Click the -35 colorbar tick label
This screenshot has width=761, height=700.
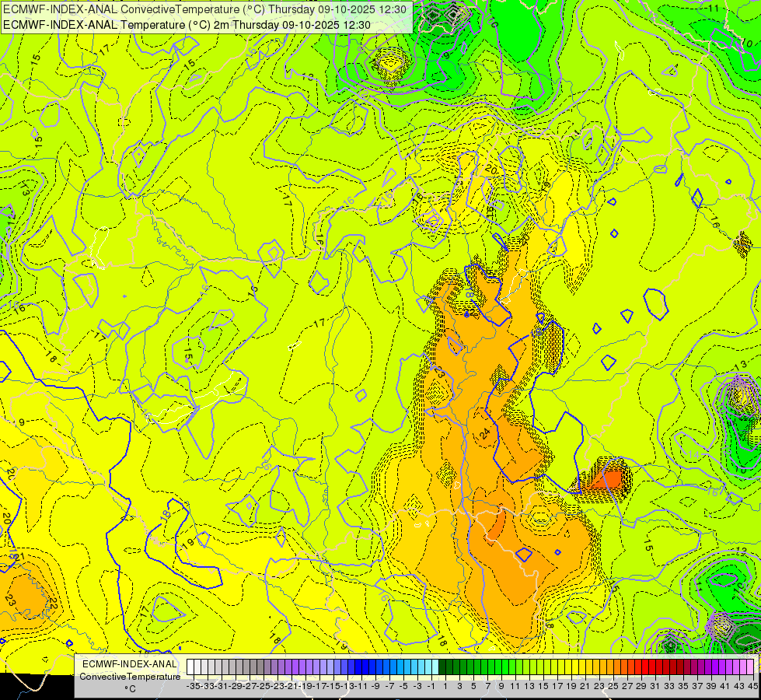pos(194,686)
